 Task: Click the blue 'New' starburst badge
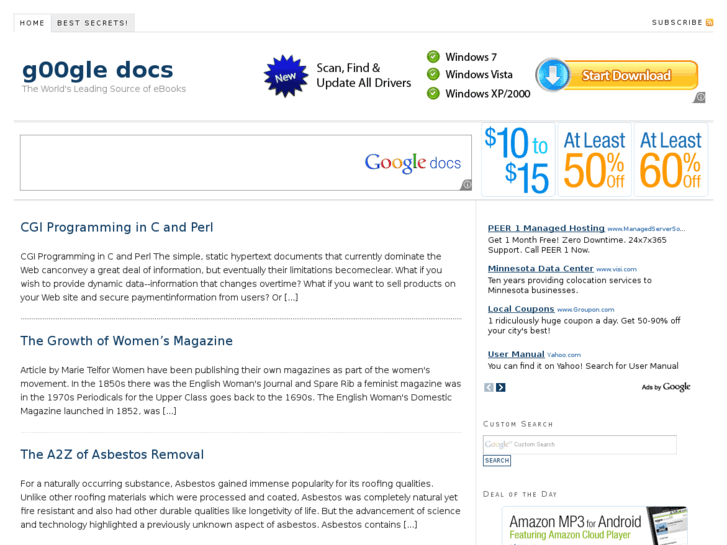286,76
